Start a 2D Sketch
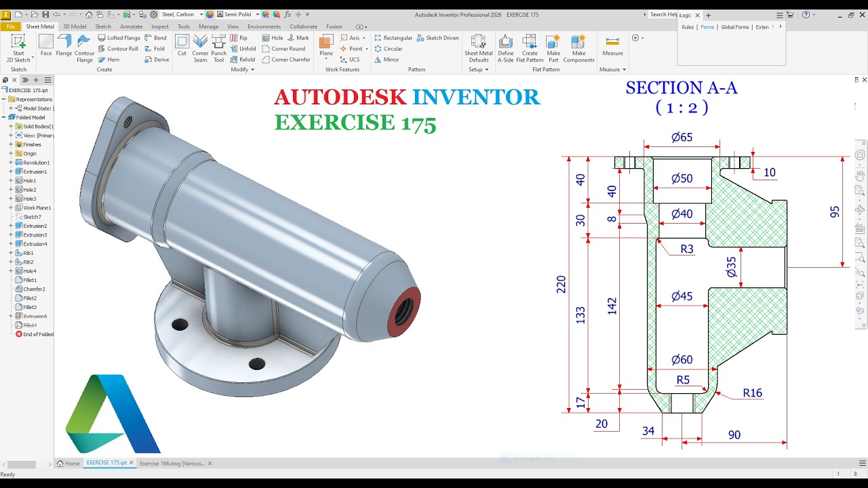 [x=18, y=48]
